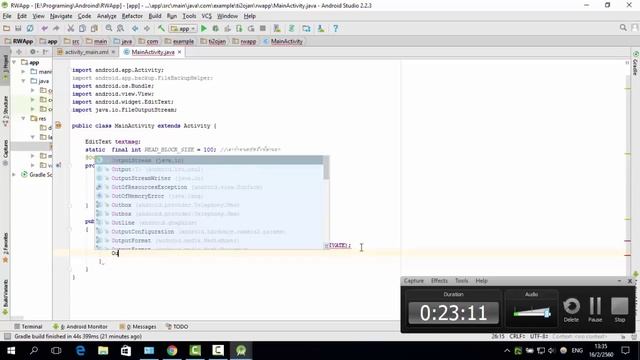Toggle the Gradle side panel
The width and height of the screenshot is (640, 360).
click(636, 64)
